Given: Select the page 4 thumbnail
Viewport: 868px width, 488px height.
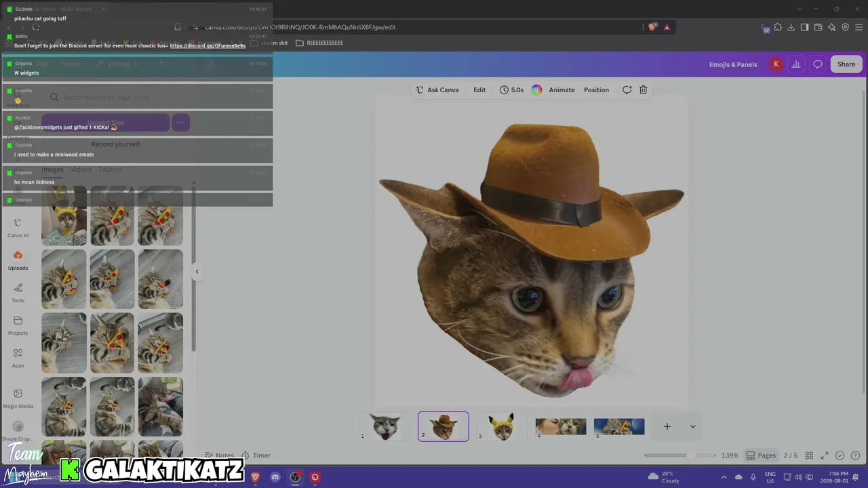Looking at the screenshot, I should pos(561,426).
